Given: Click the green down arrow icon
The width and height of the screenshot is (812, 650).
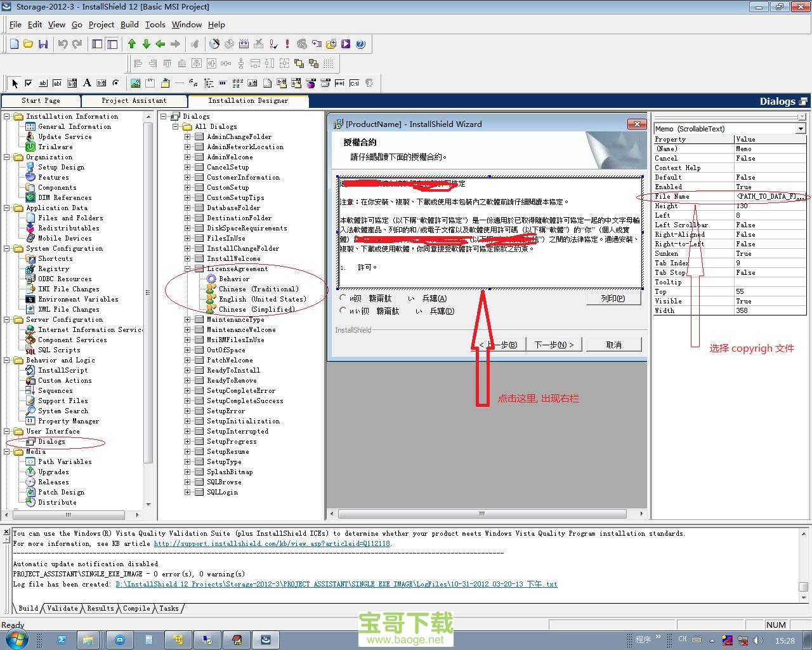Looking at the screenshot, I should 147,44.
